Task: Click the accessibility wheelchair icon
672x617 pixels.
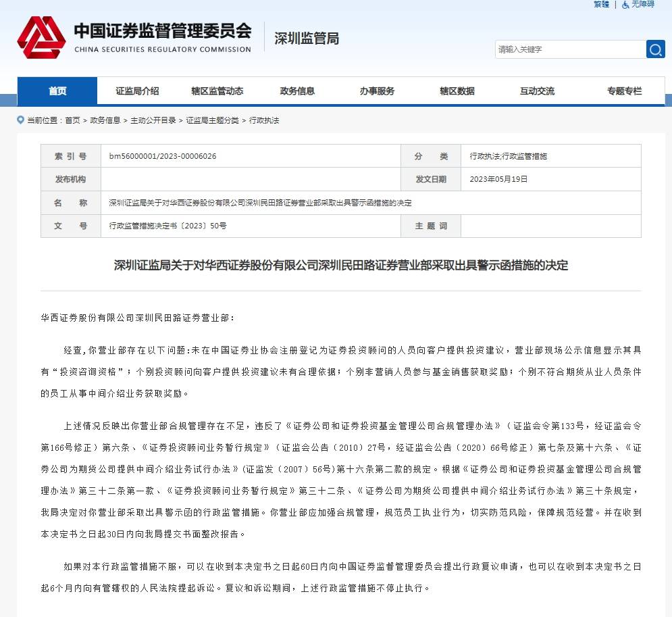Action: pyautogui.click(x=625, y=5)
